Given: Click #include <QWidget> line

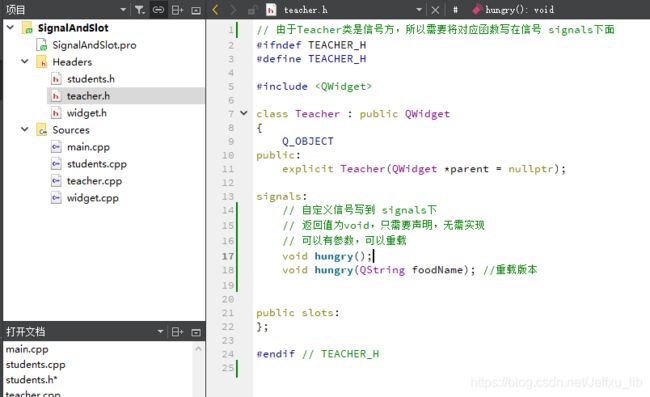Looking at the screenshot, I should (314, 86).
